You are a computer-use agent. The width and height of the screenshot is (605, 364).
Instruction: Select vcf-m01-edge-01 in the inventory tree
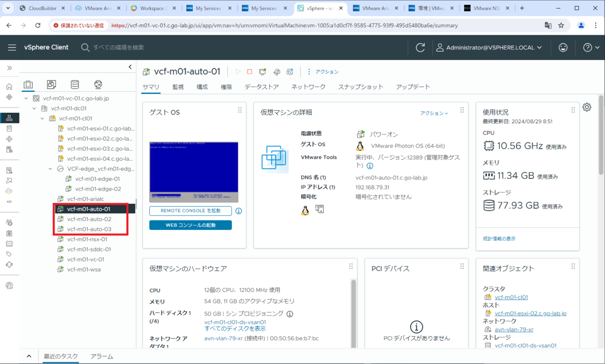tap(98, 178)
